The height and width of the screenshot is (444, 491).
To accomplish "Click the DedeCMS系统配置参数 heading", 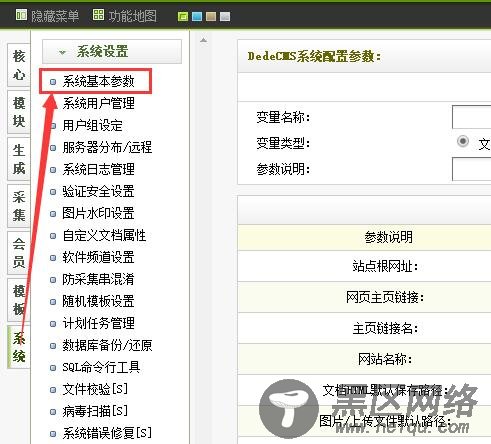I will 314,56.
